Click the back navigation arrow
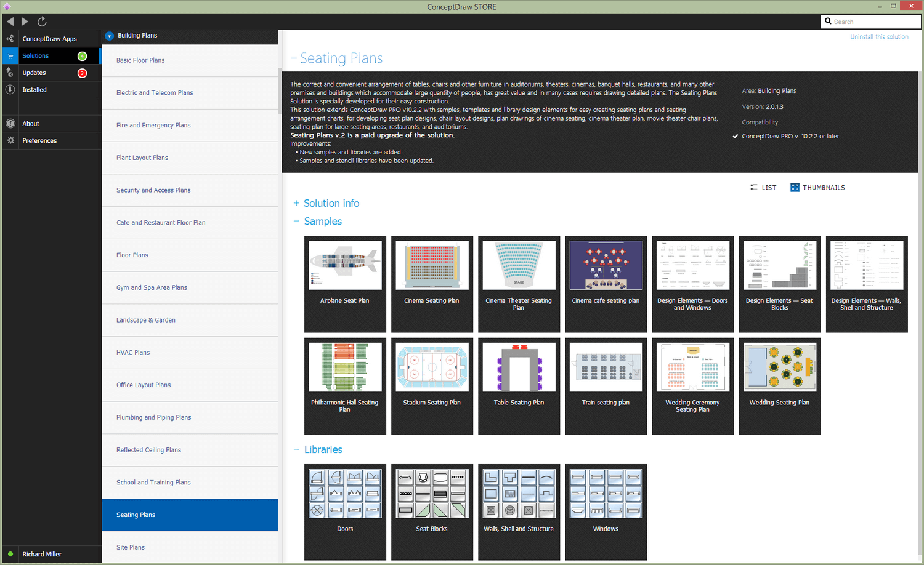This screenshot has height=565, width=924. click(x=10, y=22)
